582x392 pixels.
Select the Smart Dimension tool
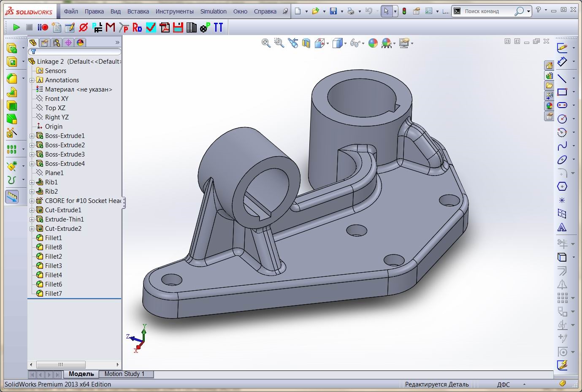pos(562,62)
